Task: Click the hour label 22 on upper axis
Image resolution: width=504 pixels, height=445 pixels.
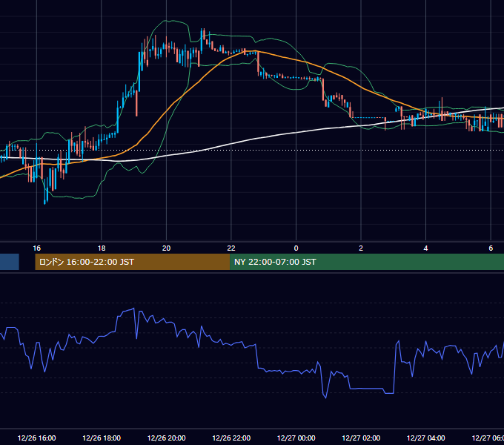Action: point(231,248)
